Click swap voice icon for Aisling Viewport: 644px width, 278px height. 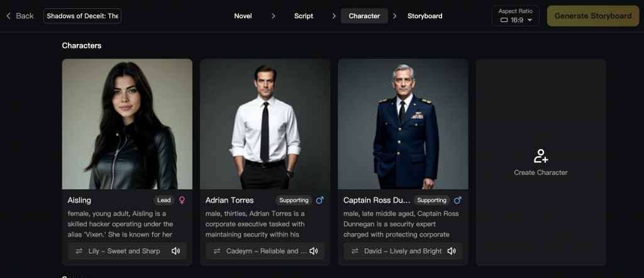(x=79, y=251)
